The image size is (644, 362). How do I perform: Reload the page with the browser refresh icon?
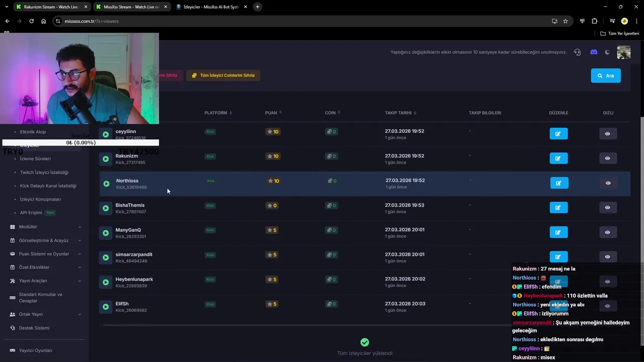click(x=31, y=21)
